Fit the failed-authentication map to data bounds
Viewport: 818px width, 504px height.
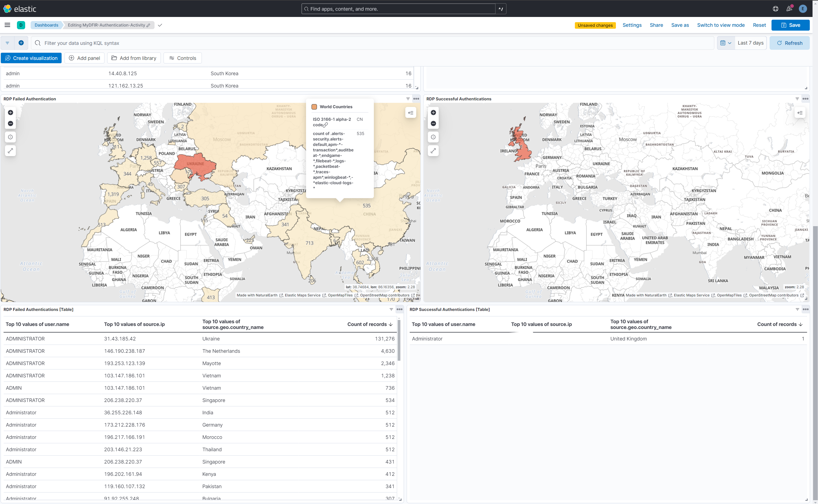coord(10,137)
